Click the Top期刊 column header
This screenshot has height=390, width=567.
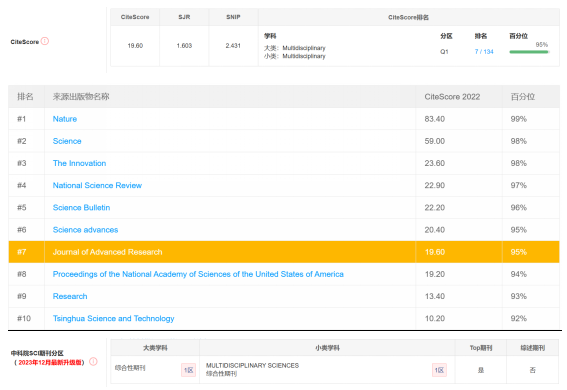pyautogui.click(x=481, y=348)
